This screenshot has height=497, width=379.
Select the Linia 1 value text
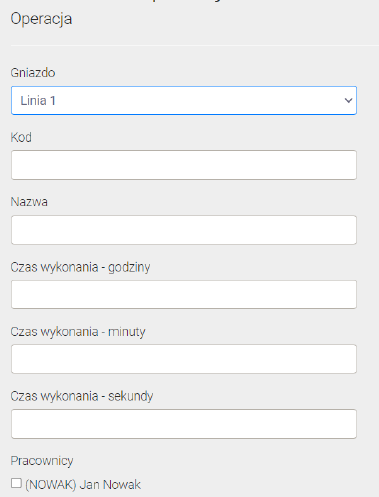click(38, 100)
